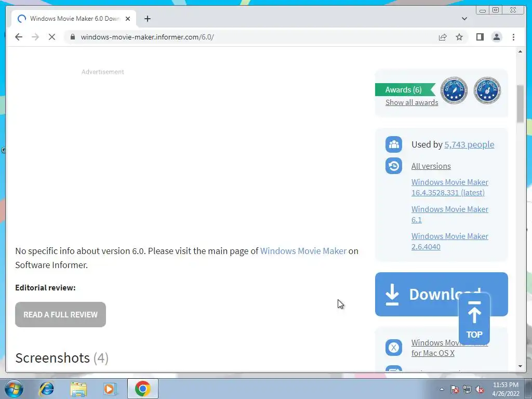
Task: Launch Internet Explorer from taskbar
Action: click(x=46, y=389)
